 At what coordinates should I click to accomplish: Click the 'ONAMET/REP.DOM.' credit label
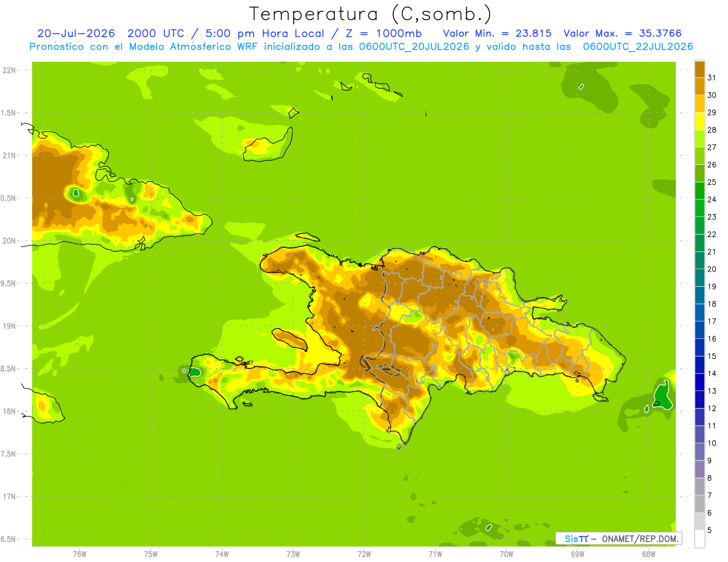(639, 538)
